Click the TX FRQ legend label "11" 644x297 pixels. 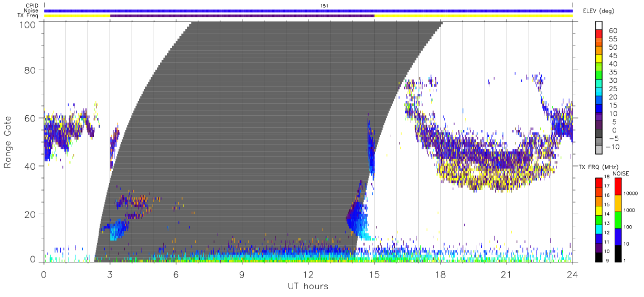click(607, 242)
